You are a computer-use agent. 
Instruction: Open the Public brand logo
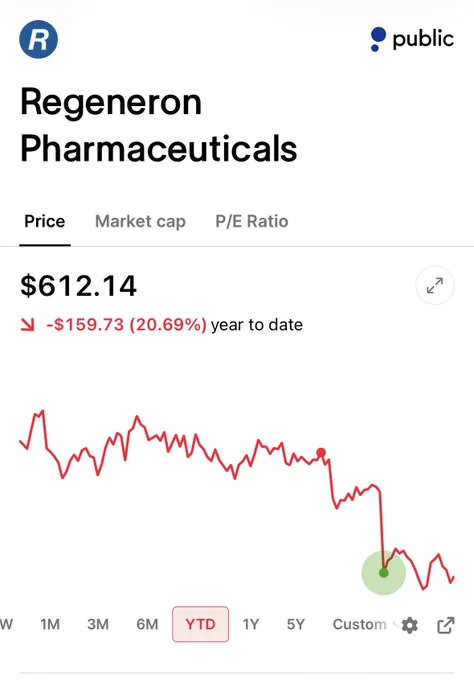[412, 39]
